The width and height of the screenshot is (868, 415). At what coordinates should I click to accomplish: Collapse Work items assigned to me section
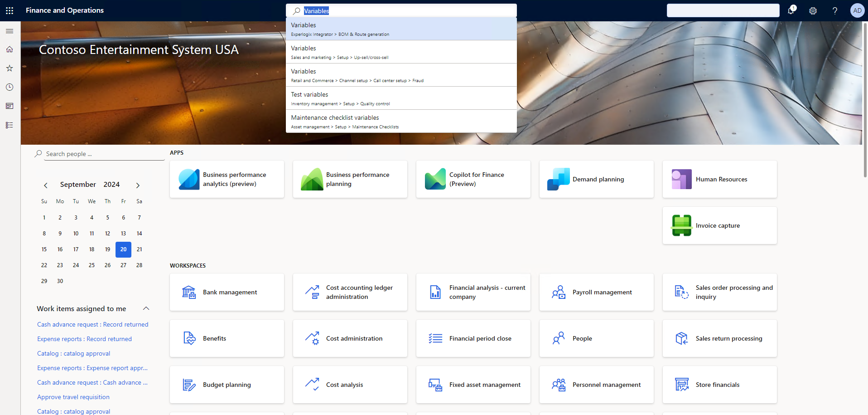point(146,308)
